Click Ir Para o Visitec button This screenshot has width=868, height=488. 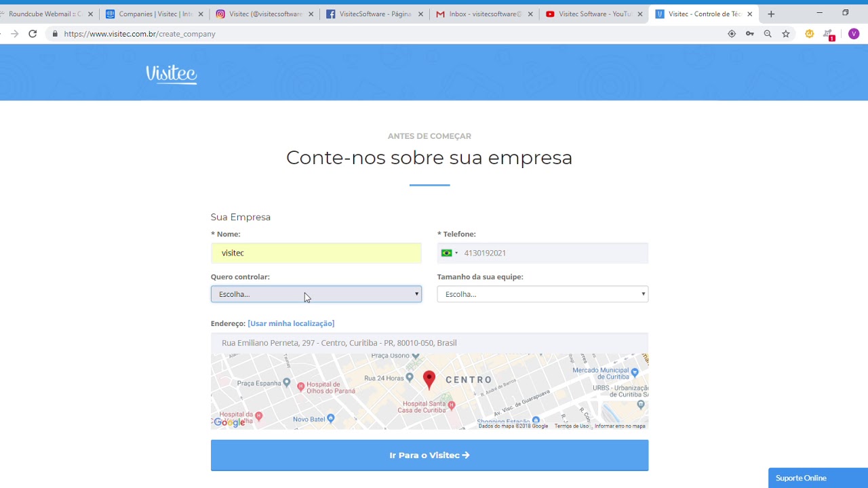(x=429, y=455)
